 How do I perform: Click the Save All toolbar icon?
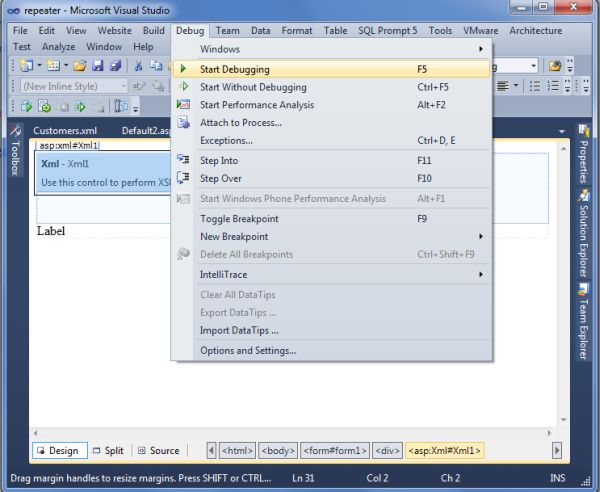[x=116, y=66]
